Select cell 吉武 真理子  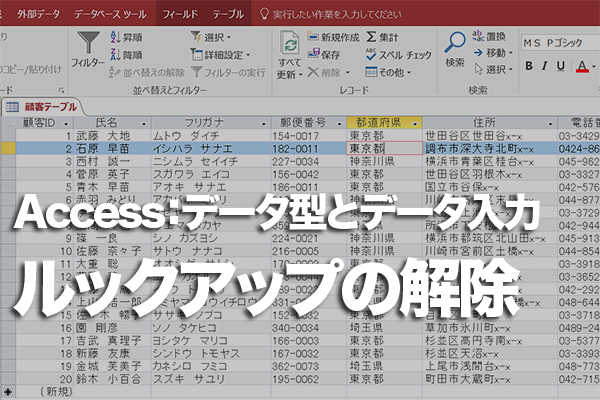pyautogui.click(x=112, y=341)
